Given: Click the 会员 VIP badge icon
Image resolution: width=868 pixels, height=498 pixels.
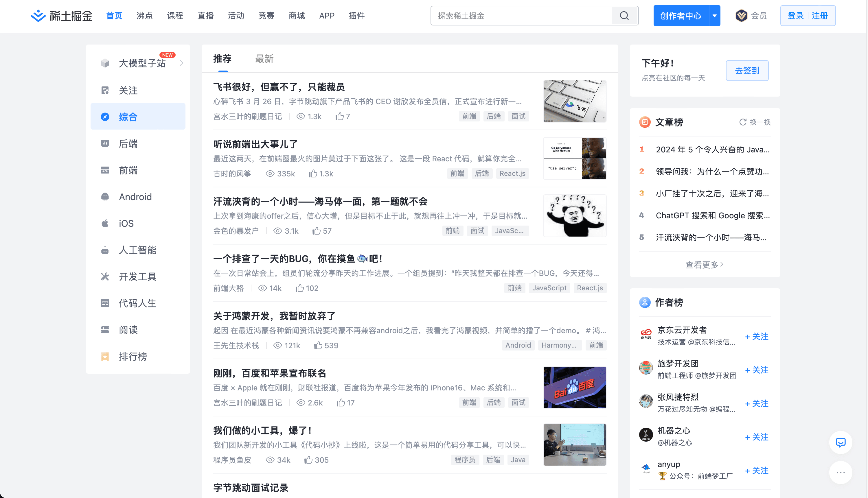Looking at the screenshot, I should click(741, 16).
